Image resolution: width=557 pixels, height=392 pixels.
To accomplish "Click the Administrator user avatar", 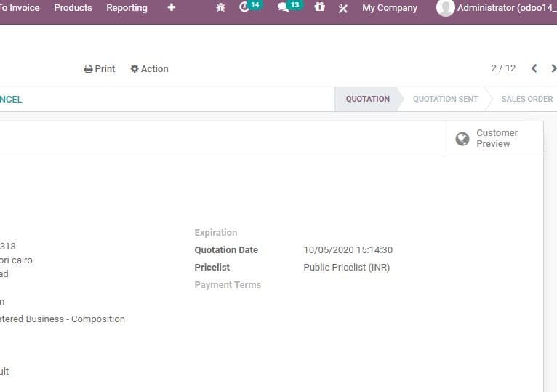I will pyautogui.click(x=445, y=8).
